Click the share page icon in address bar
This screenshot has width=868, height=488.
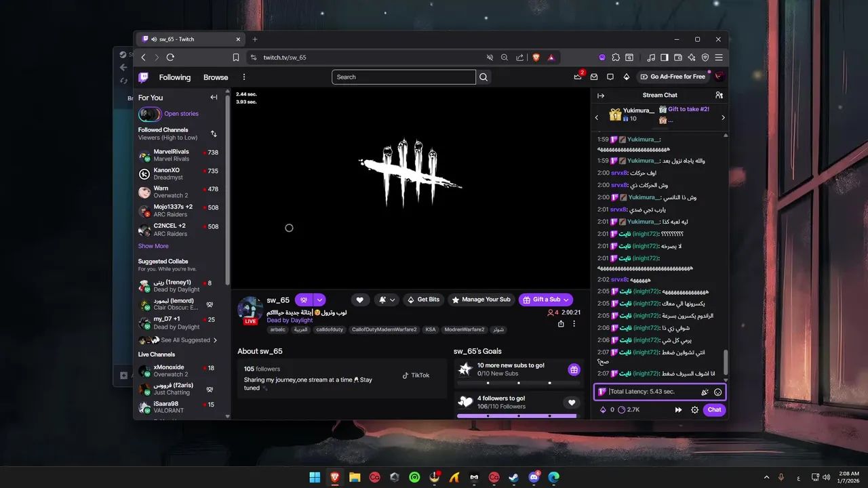(x=519, y=58)
